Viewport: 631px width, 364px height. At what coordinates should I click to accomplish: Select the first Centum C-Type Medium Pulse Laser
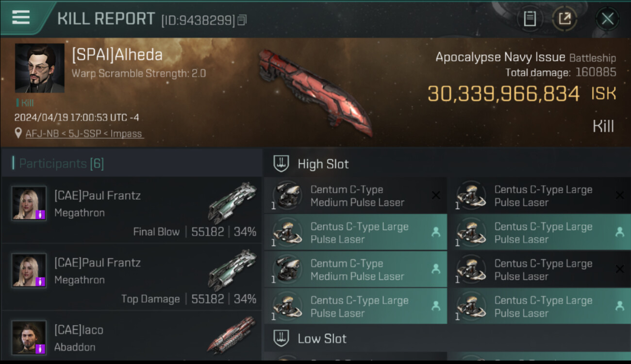tap(355, 196)
